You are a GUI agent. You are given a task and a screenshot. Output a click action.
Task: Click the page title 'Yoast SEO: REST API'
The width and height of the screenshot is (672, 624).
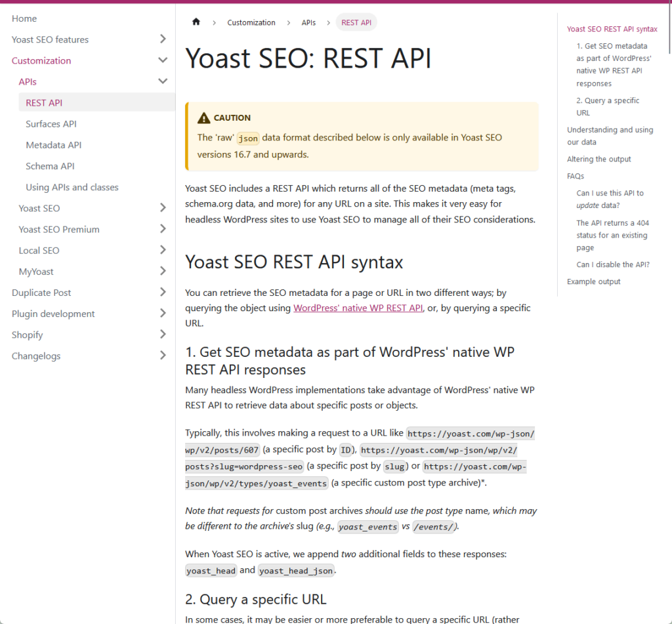point(308,58)
